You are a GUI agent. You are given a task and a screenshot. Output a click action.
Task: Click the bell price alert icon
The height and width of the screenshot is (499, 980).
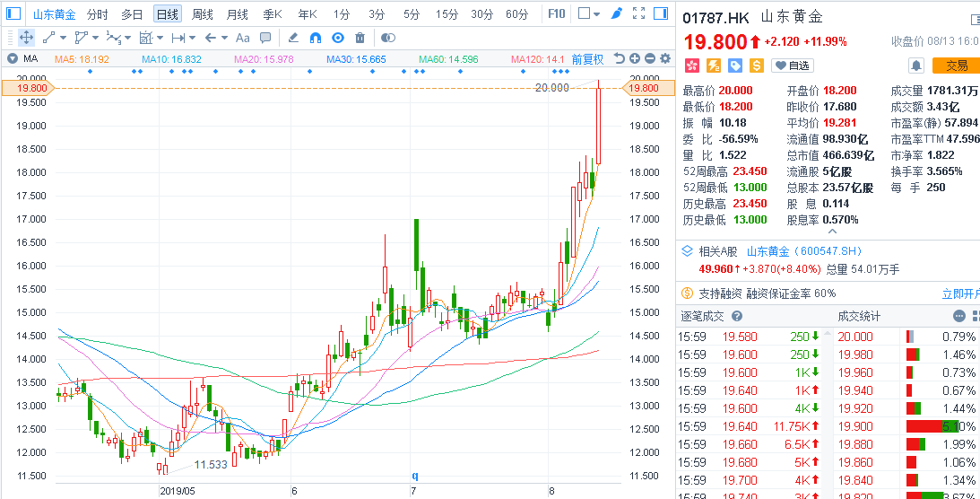(x=915, y=65)
